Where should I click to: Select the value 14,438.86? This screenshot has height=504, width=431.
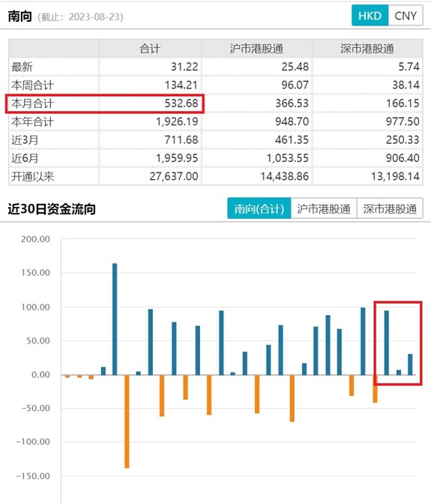[285, 176]
